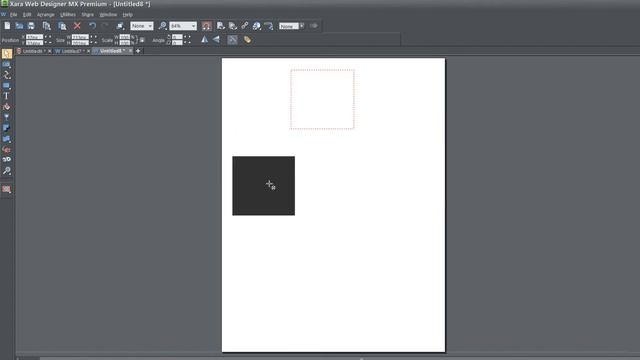The width and height of the screenshot is (640, 360).
Task: Toggle the lock aspect ratio button
Action: coord(142,40)
